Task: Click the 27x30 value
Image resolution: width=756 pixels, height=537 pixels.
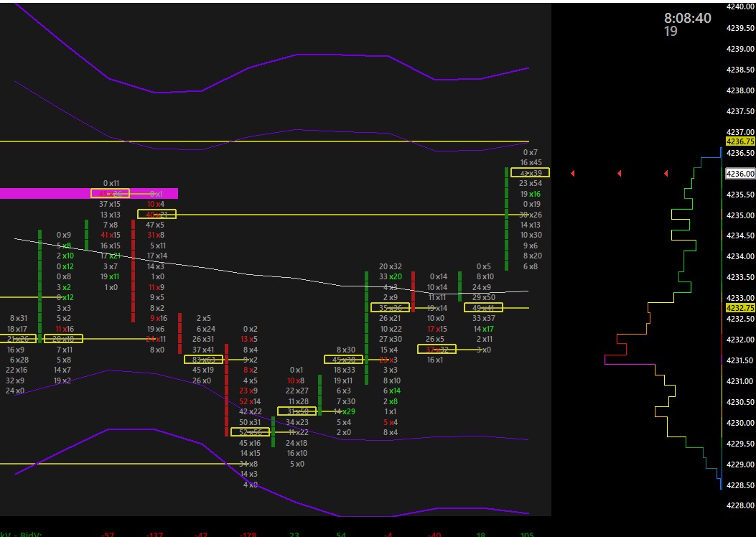Action: (x=390, y=339)
